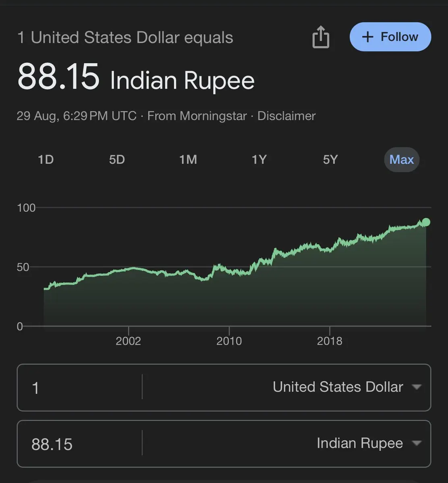This screenshot has width=448, height=483.
Task: Click the rupee amount field showing 88.15
Action: pos(80,444)
